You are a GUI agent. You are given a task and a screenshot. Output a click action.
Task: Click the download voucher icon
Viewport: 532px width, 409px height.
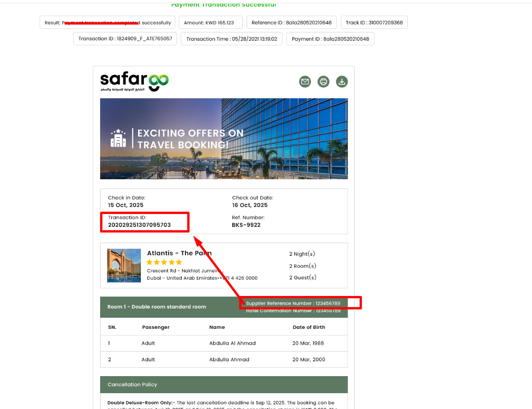pos(342,82)
